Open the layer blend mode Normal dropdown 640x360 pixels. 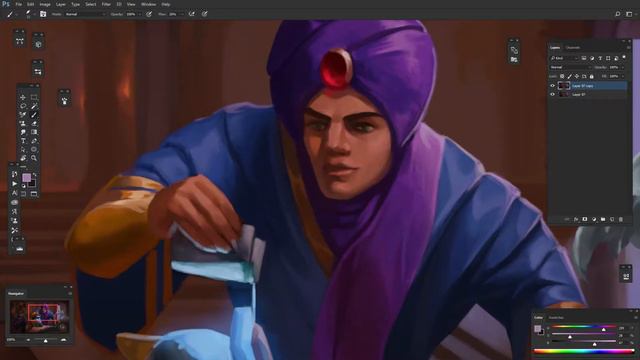pos(570,67)
